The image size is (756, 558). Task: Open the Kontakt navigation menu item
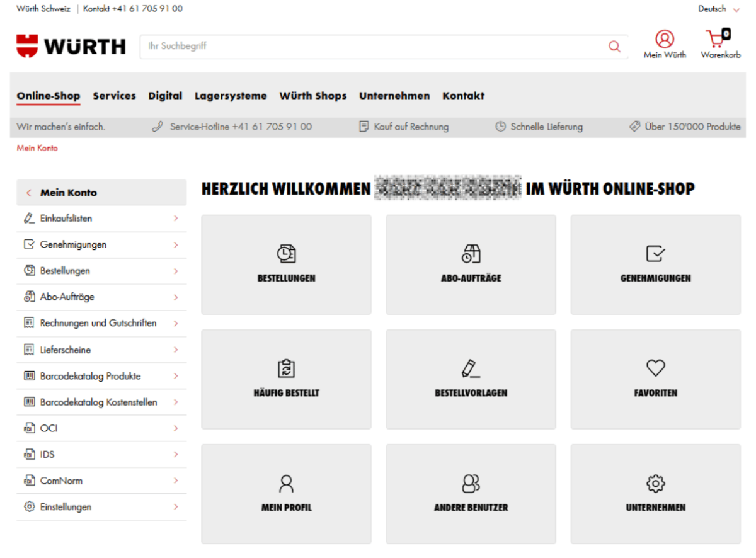(x=464, y=96)
